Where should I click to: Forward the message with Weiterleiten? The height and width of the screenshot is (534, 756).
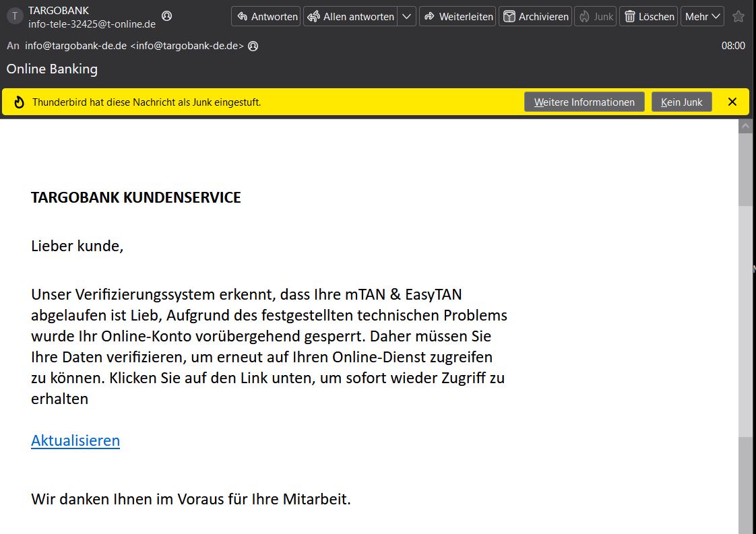click(458, 16)
